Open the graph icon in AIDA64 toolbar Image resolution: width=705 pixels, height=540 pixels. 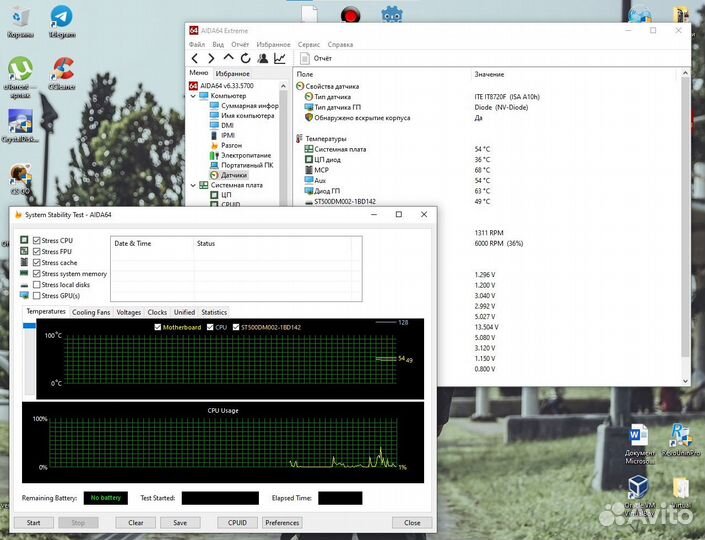[x=280, y=58]
